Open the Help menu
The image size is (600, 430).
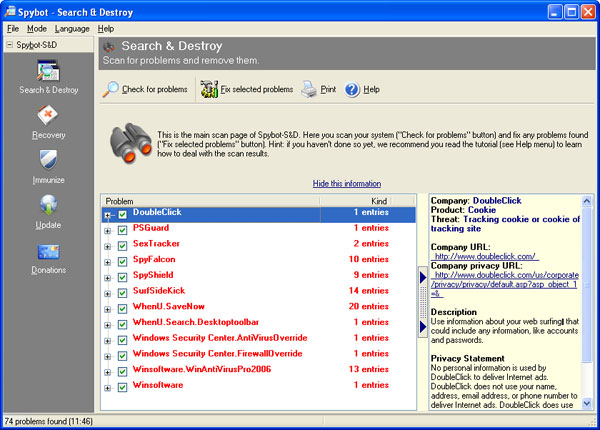coord(106,29)
